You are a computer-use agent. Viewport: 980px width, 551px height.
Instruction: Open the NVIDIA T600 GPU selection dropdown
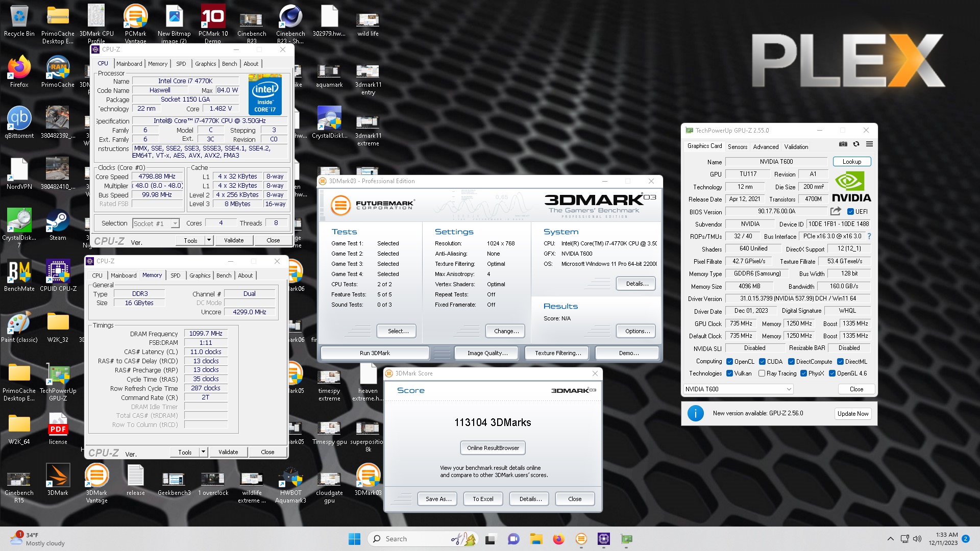738,389
